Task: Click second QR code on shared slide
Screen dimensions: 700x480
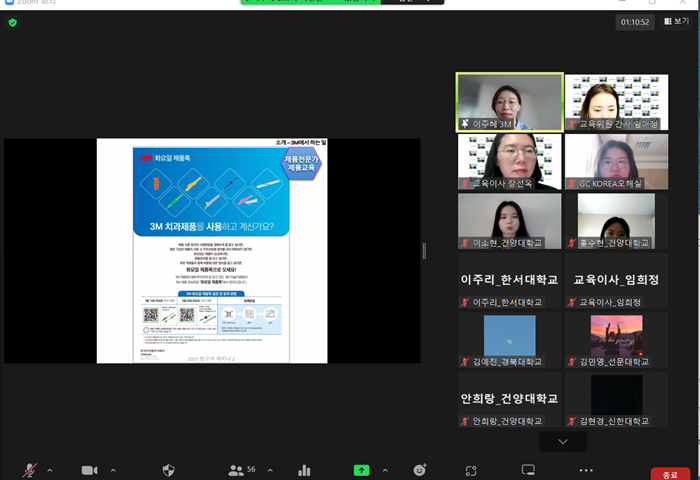Action: coord(187,315)
